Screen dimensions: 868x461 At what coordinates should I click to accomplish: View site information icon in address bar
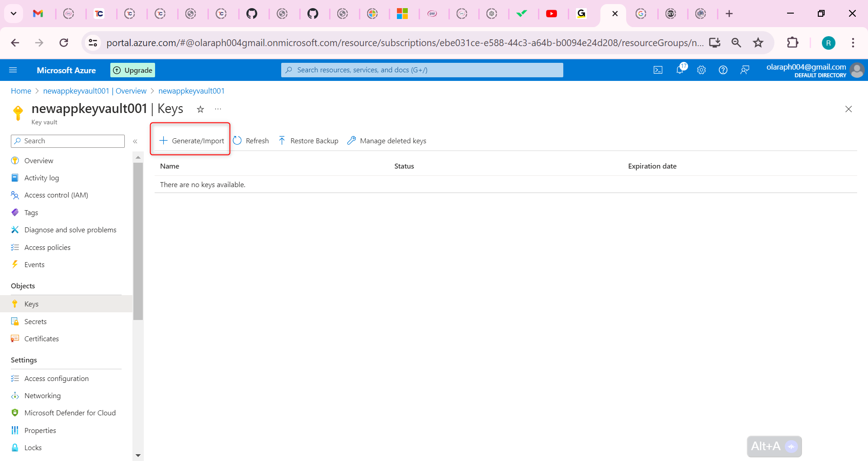tap(93, 43)
